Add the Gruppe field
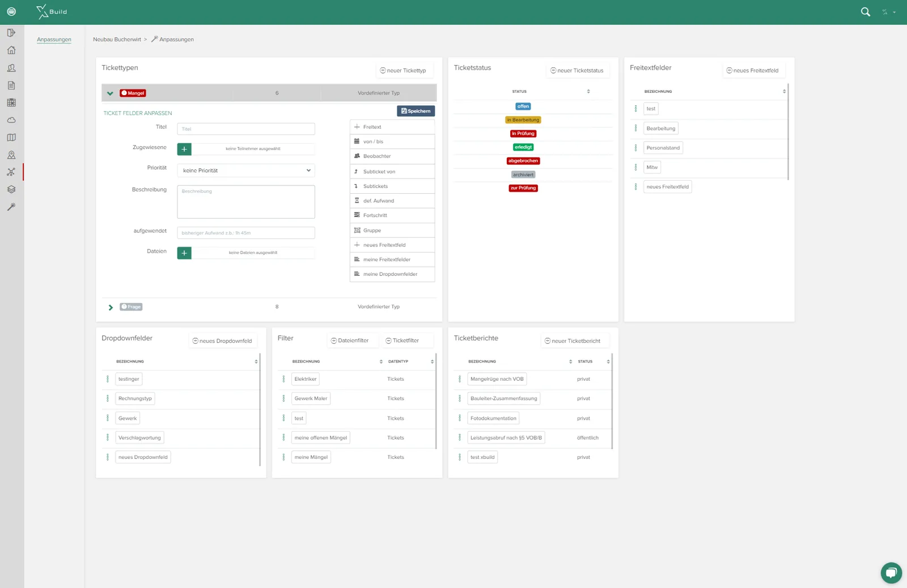This screenshot has height=588, width=907. point(392,231)
